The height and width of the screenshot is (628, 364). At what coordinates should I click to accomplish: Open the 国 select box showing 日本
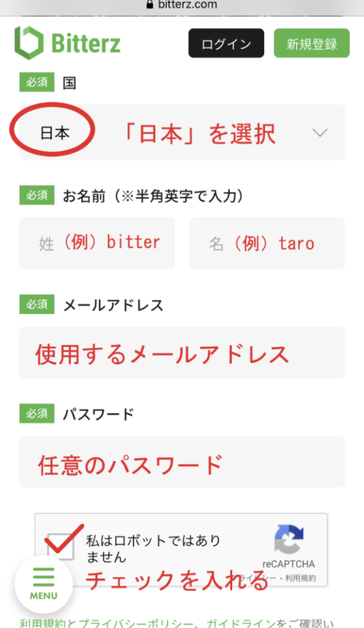(182, 132)
